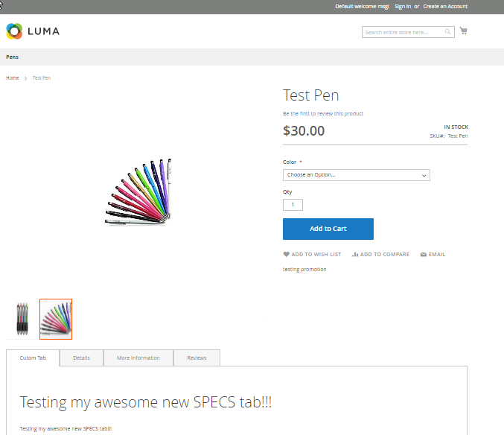The height and width of the screenshot is (435, 504).
Task: Select the black pens thumbnail
Action: point(22,319)
